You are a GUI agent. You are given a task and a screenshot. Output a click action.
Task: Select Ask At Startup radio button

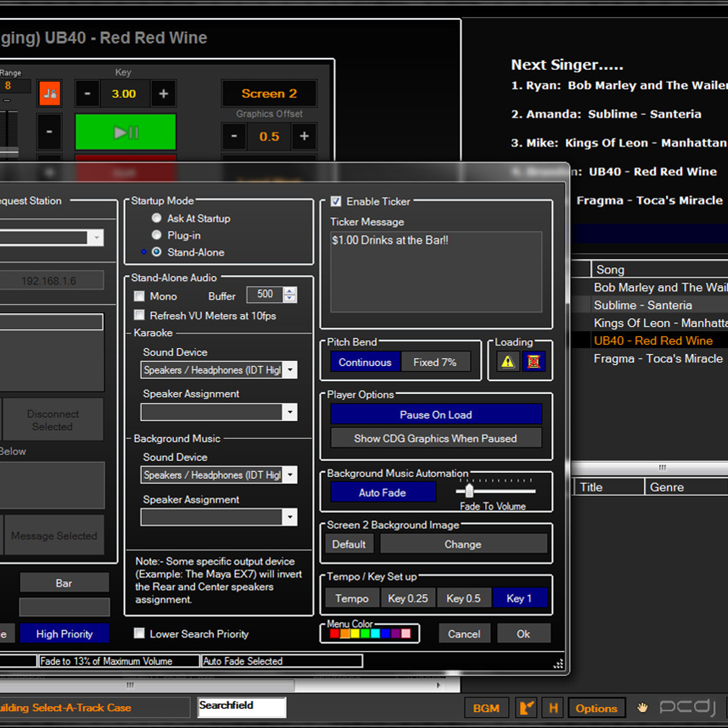tap(157, 218)
